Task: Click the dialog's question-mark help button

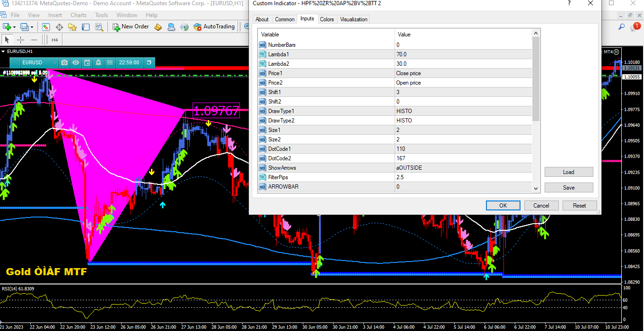Action: point(569,3)
